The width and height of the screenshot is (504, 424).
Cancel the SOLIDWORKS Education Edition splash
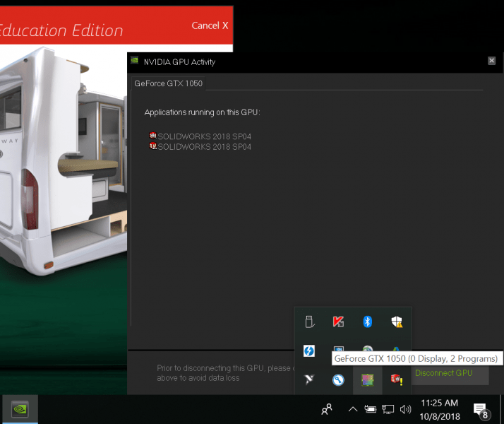[x=210, y=25]
